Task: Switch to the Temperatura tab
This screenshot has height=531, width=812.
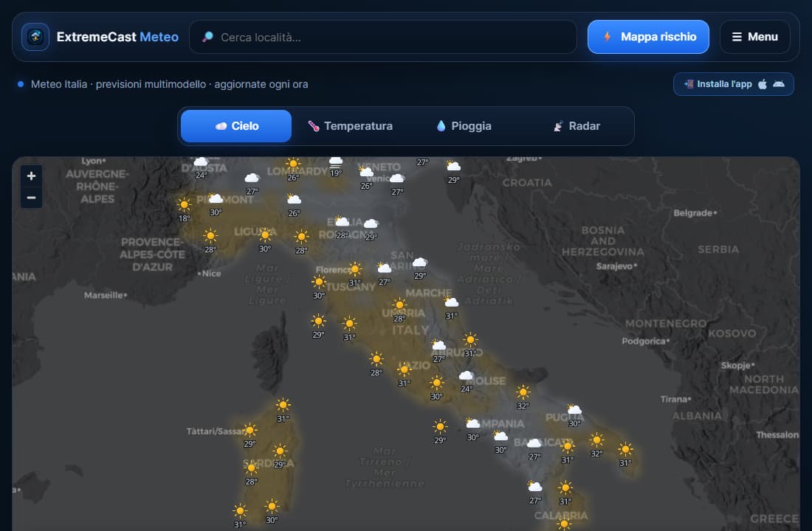Action: tap(350, 126)
